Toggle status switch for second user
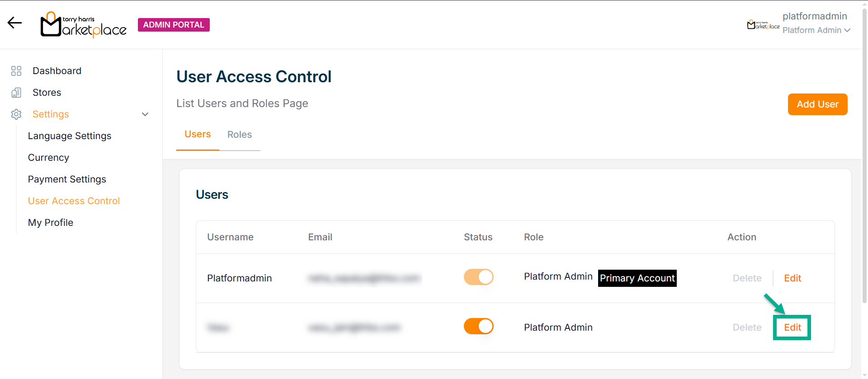Viewport: 868px width, 379px height. (478, 326)
